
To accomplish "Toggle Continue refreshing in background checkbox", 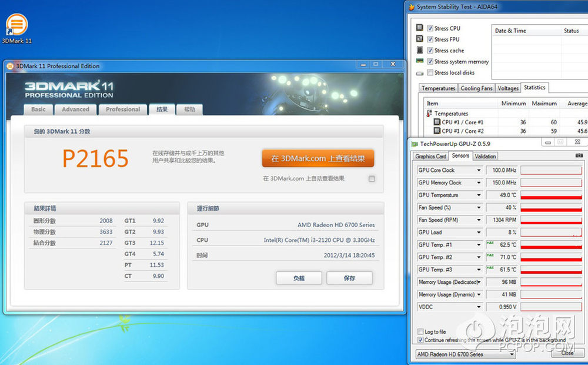I will pos(420,340).
